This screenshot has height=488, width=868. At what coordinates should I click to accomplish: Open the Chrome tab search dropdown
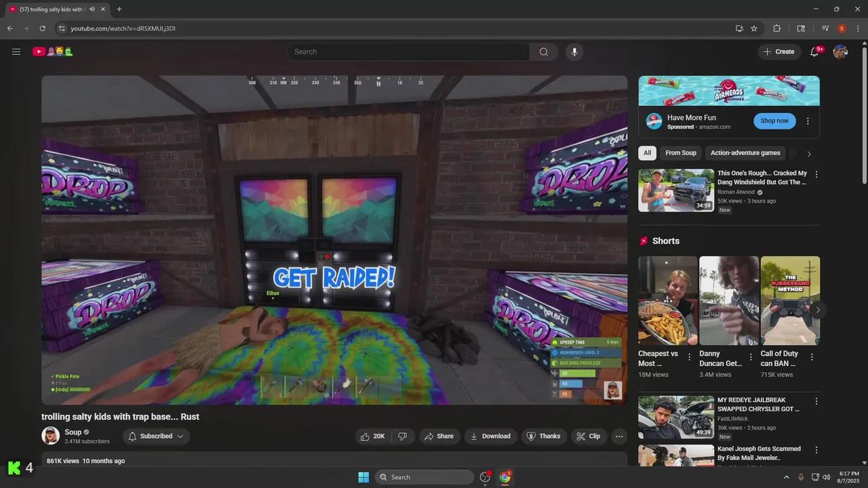[800, 28]
